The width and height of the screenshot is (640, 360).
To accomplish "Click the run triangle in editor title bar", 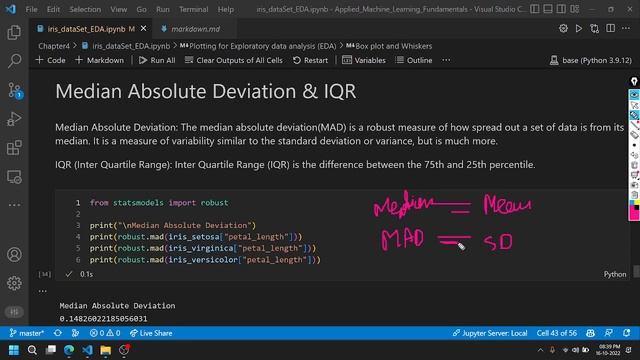I will tap(579, 28).
